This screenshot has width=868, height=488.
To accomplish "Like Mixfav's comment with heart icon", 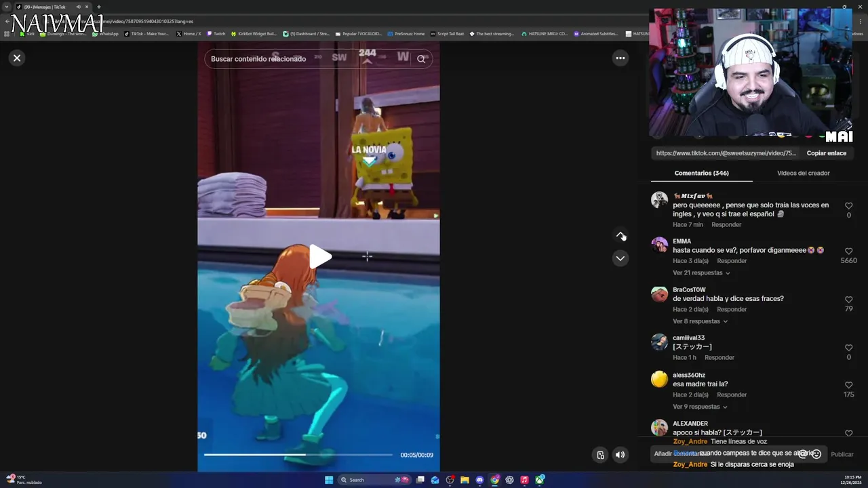I will tap(848, 206).
